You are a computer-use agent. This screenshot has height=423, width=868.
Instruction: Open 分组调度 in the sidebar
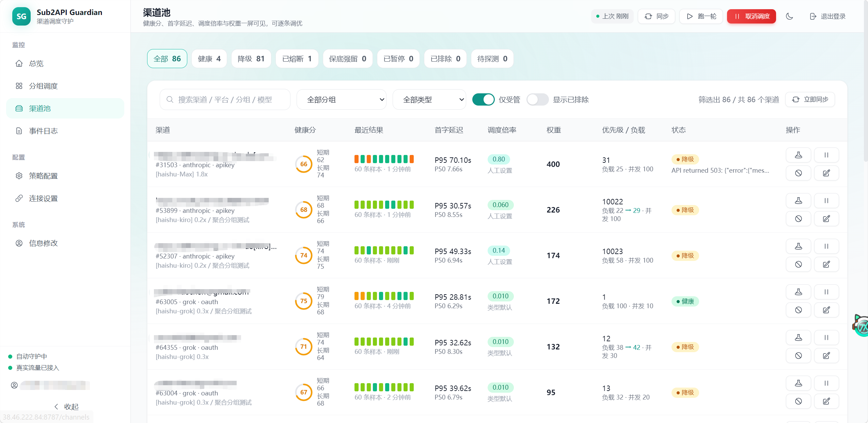coord(65,86)
